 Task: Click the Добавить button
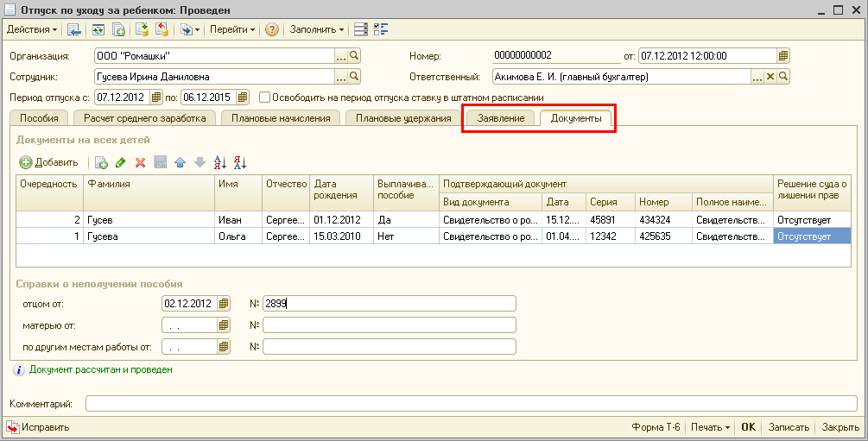(x=49, y=162)
